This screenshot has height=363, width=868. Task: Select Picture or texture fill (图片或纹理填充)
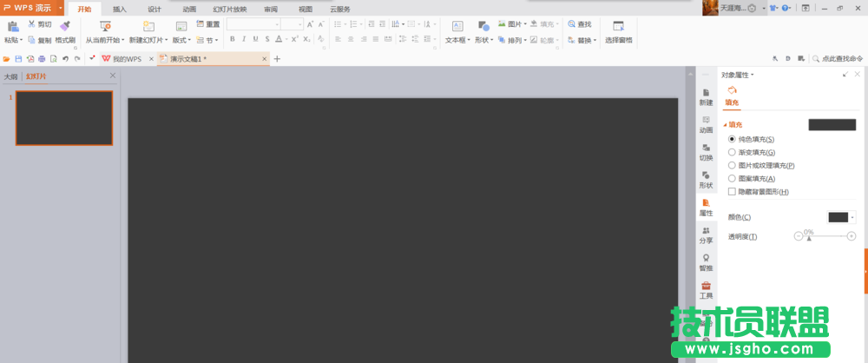(732, 165)
